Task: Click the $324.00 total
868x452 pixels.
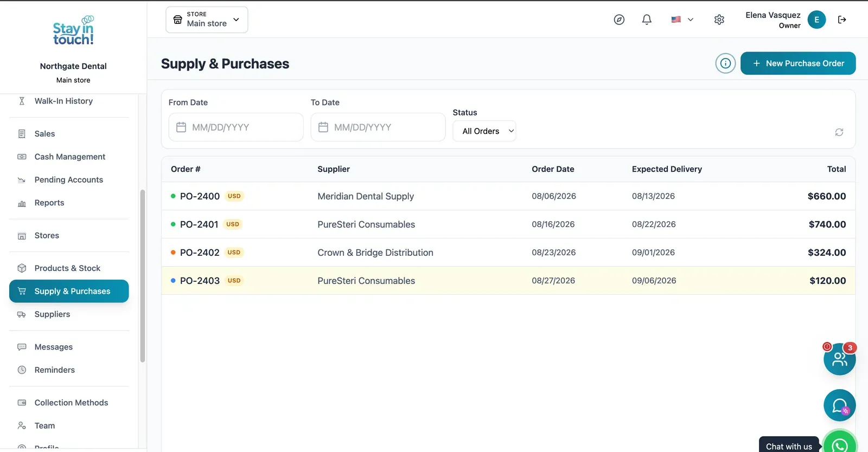Action: coord(827,253)
